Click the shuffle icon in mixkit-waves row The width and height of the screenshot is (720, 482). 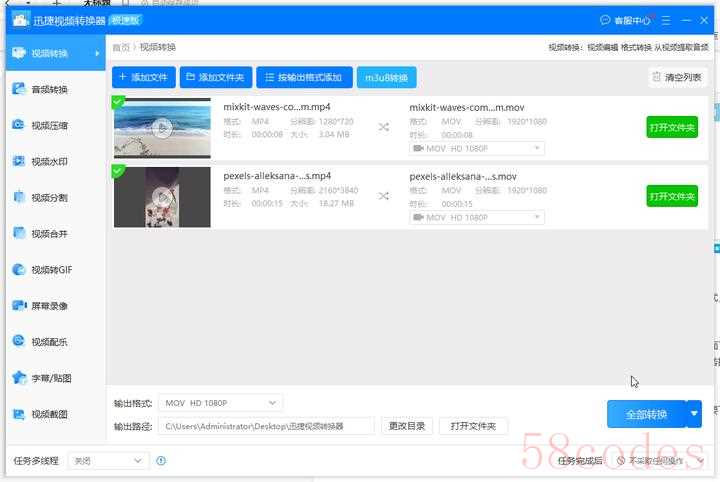[384, 127]
